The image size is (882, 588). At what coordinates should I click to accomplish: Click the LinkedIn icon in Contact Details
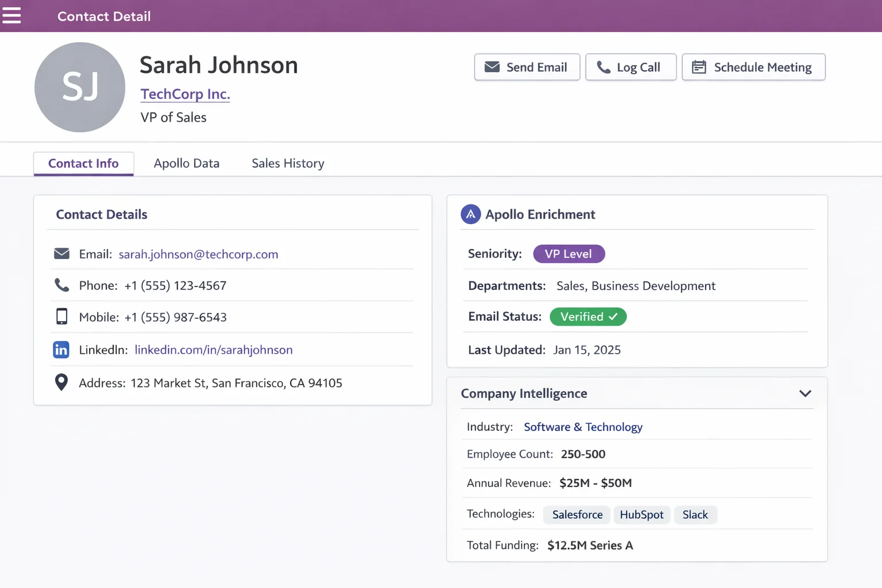[x=61, y=350]
